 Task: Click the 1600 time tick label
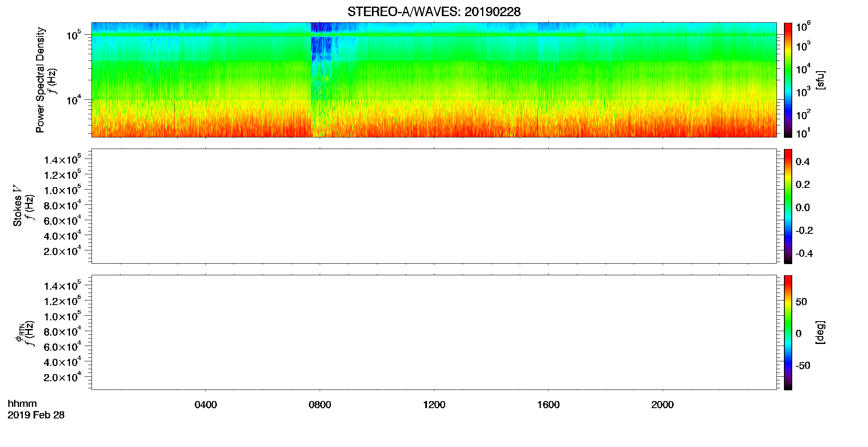tap(548, 405)
